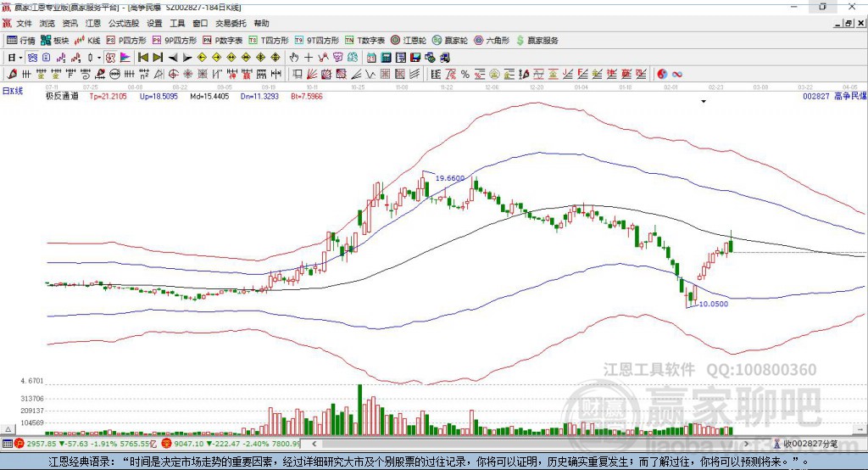Open 江恩轮 Gann wheel tool
This screenshot has height=470, width=868.
409,41
